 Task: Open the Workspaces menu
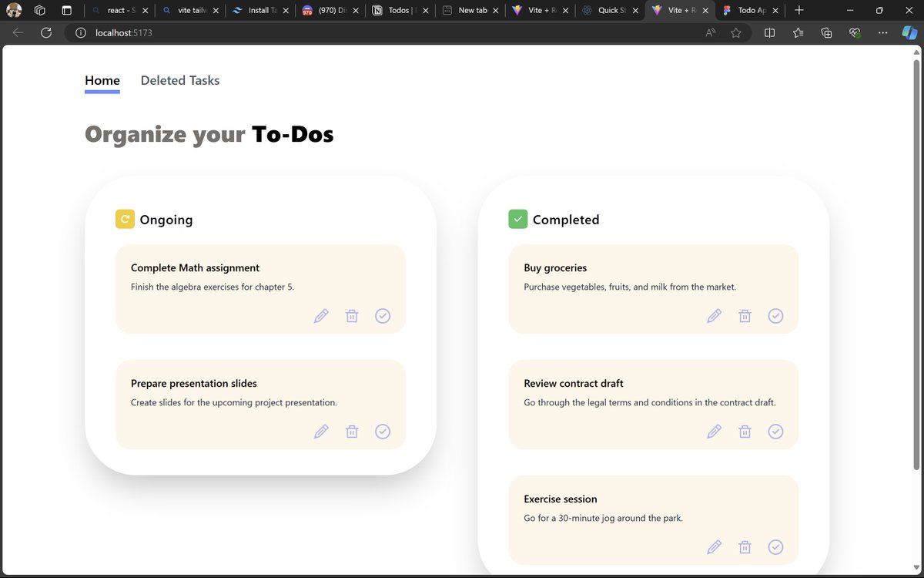pos(40,11)
